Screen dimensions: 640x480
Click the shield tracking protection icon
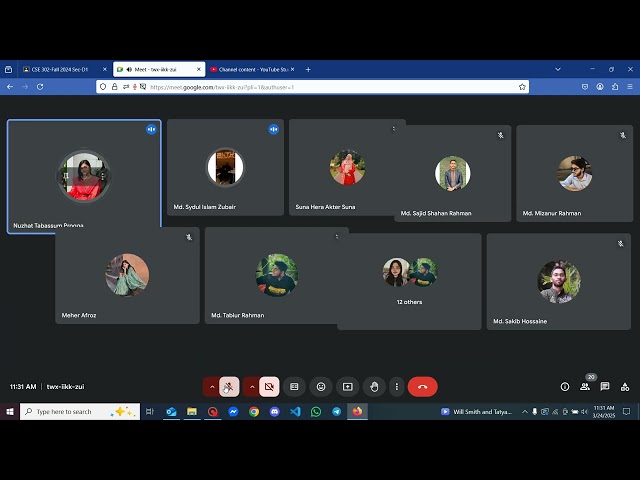[x=103, y=87]
